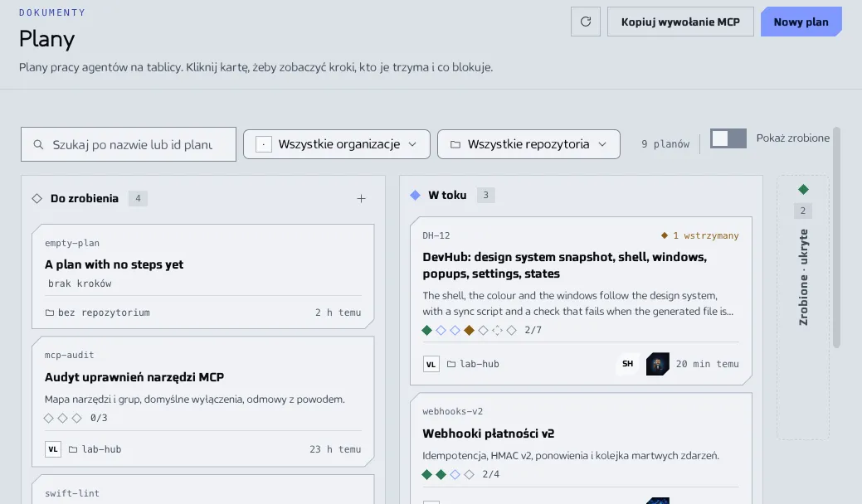
Task: Click the first step diamond on Audyt card
Action: point(48,418)
